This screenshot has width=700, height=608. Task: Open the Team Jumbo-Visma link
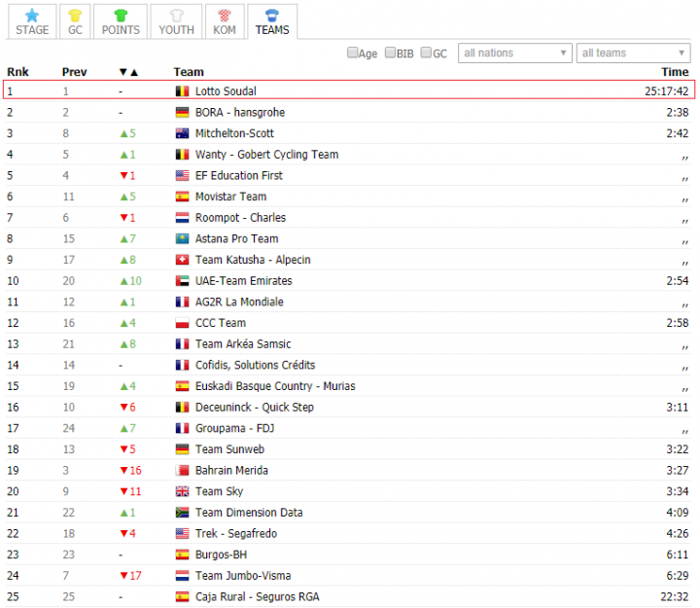pos(243,575)
